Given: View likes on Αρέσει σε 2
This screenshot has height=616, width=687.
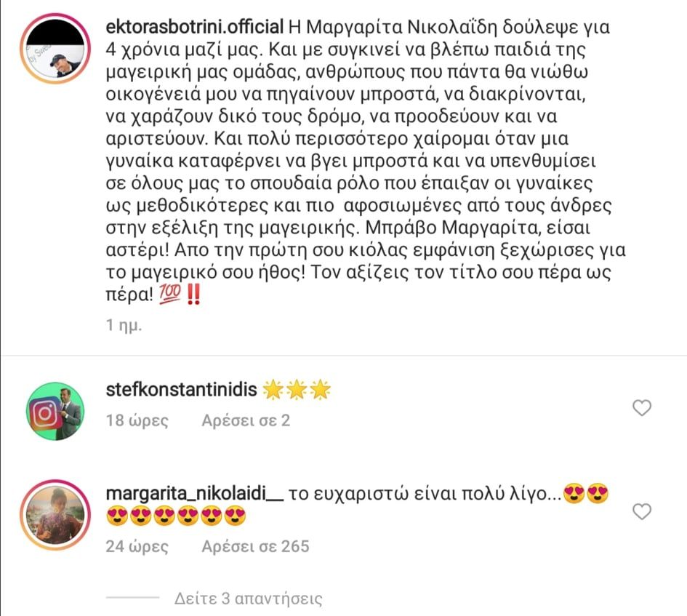Looking at the screenshot, I should pyautogui.click(x=246, y=420).
